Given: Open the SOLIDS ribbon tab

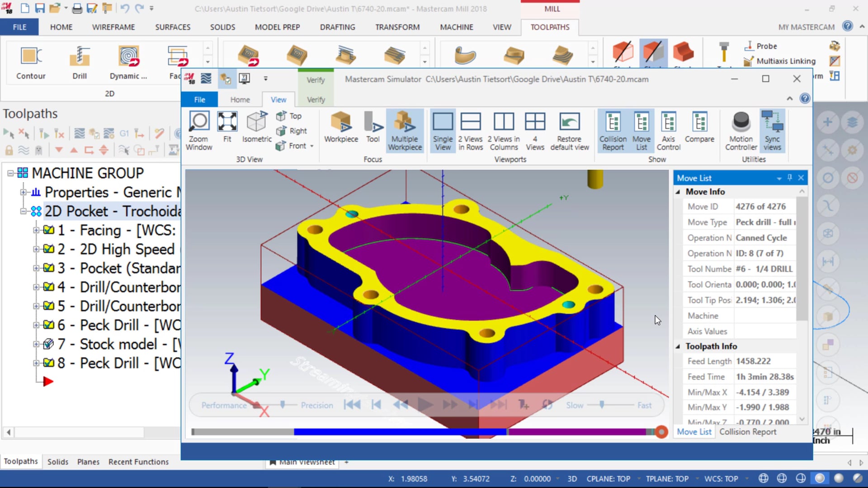Looking at the screenshot, I should tap(222, 27).
